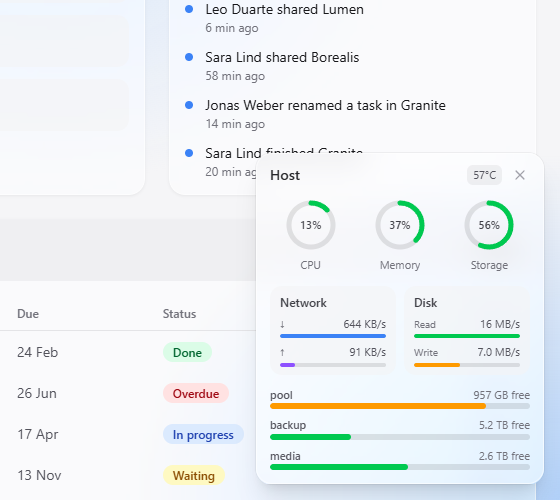560x500 pixels.
Task: Click the 6 min ago timestamp
Action: [x=232, y=28]
